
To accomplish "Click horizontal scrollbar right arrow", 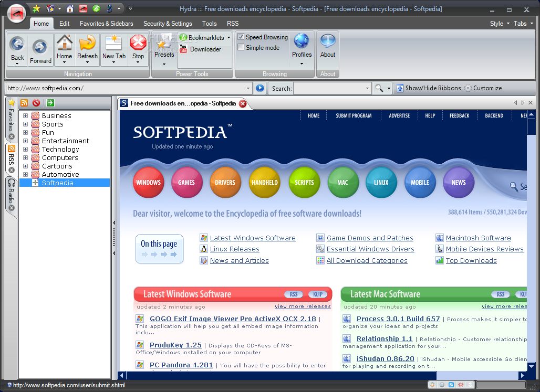I will [x=523, y=375].
